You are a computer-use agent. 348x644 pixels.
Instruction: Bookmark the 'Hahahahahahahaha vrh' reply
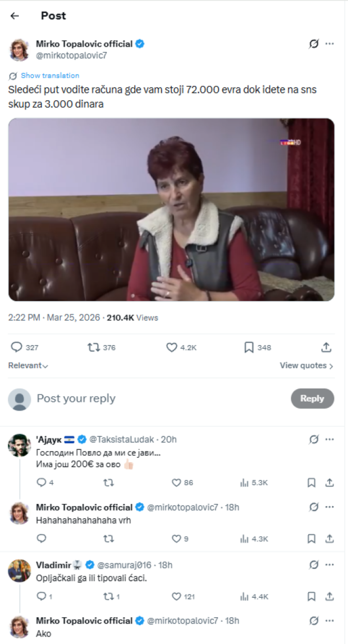(311, 539)
